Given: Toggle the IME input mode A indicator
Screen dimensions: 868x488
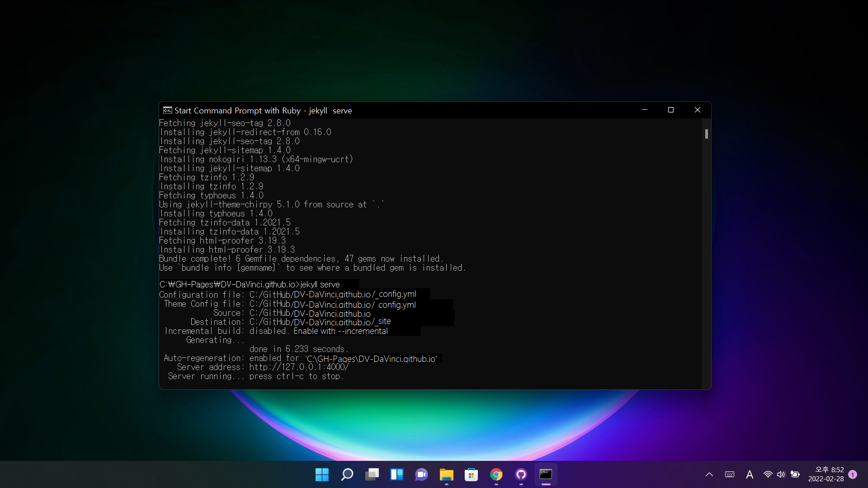Looking at the screenshot, I should [750, 474].
